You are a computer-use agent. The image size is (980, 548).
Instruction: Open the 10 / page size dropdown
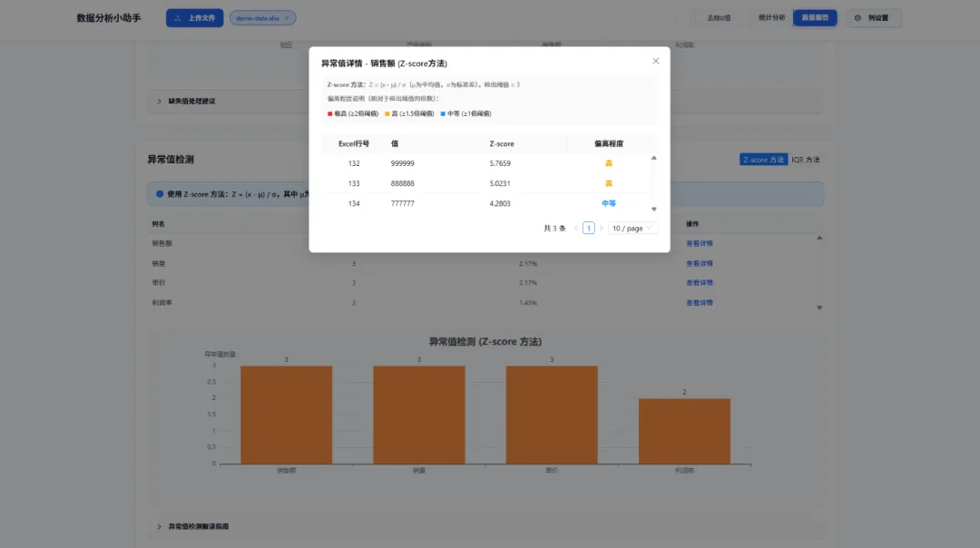pos(632,228)
